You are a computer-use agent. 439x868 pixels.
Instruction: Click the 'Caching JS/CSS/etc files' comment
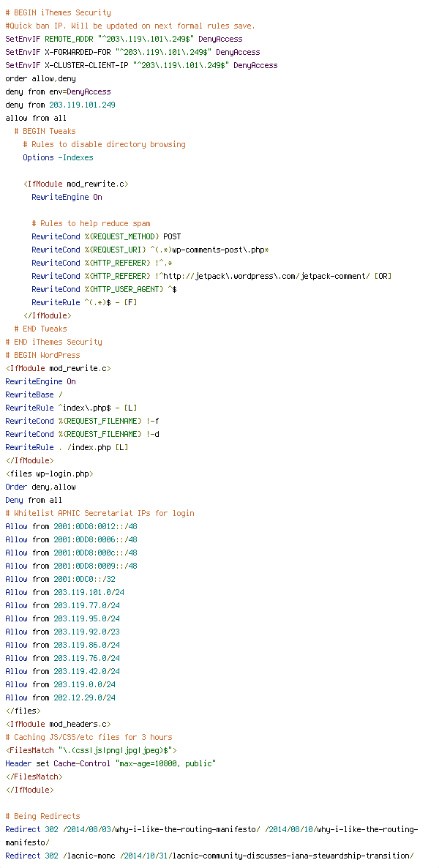pos(89,737)
